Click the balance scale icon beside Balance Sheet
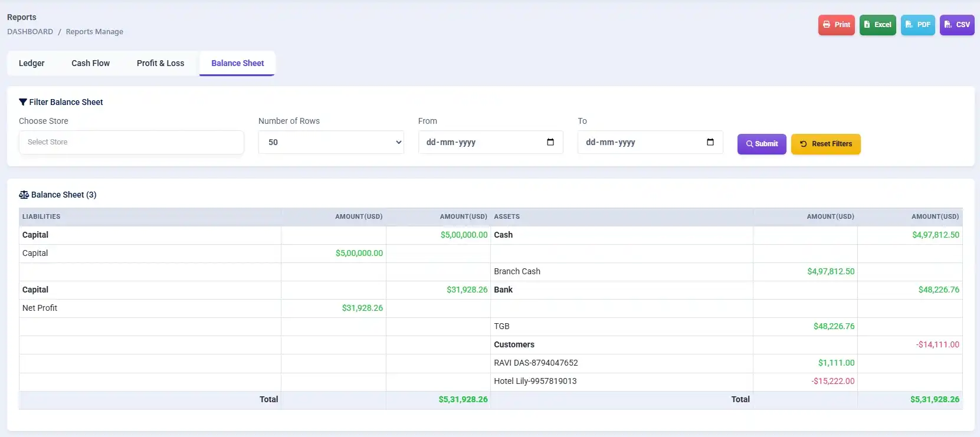Viewport: 980px width, 437px height. (x=24, y=195)
